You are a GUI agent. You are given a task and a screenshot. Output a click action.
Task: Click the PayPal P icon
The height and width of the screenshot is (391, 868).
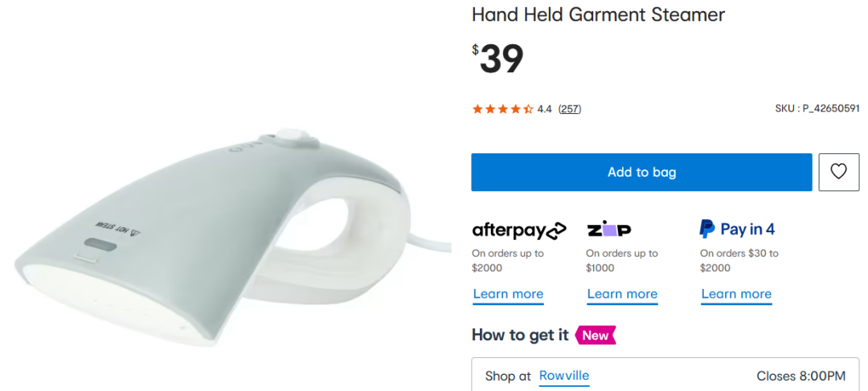[707, 229]
